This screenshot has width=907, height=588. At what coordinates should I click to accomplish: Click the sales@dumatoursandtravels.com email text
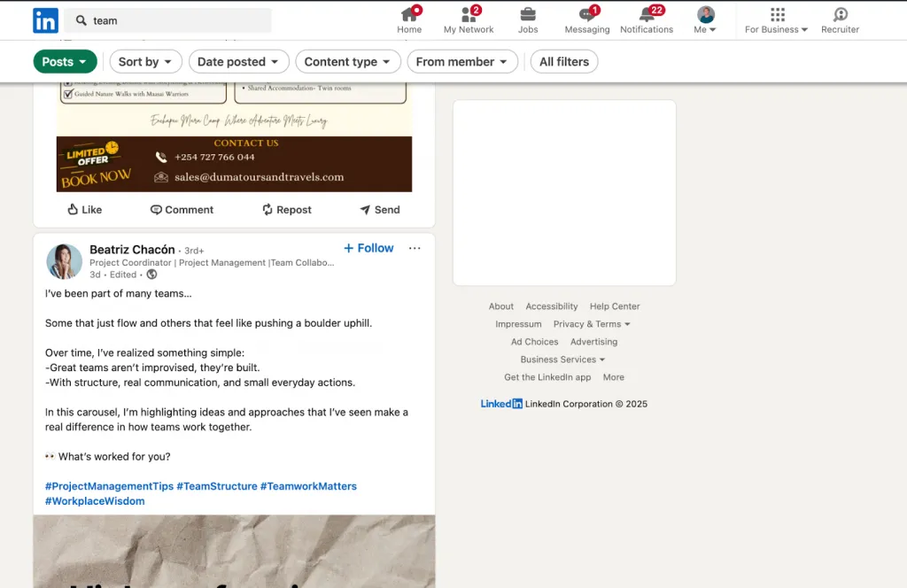pos(260,177)
